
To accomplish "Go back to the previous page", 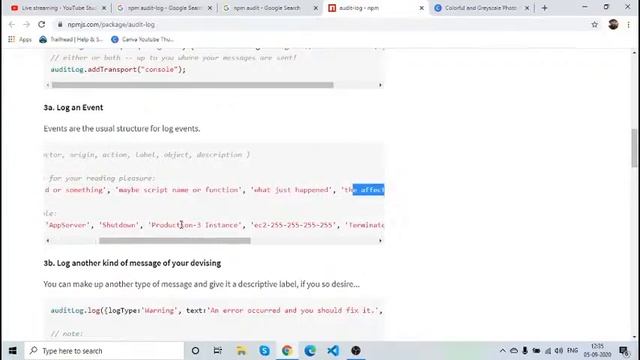I will pos(12,24).
